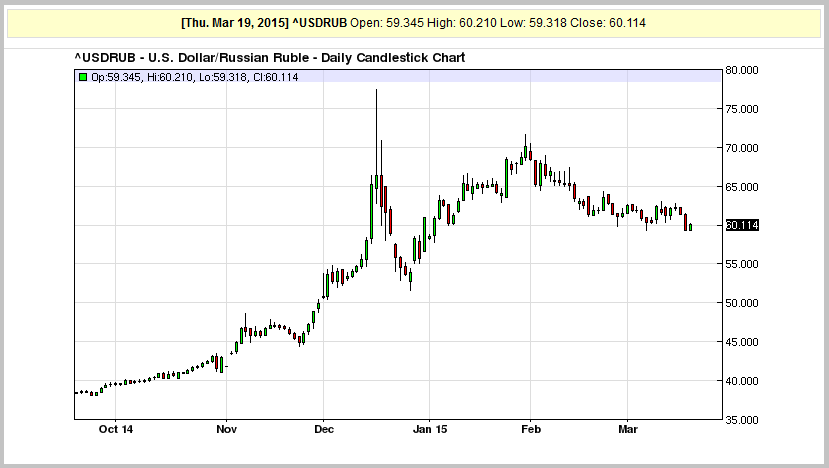829x468 pixels.
Task: Click the legend text 'Op:59.345, Hi:60.210'
Action: (142, 77)
